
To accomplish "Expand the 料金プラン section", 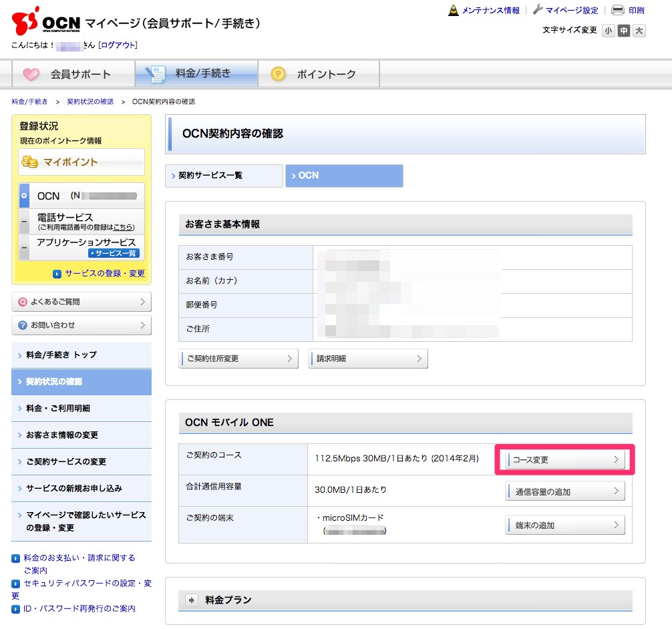I will 192,600.
